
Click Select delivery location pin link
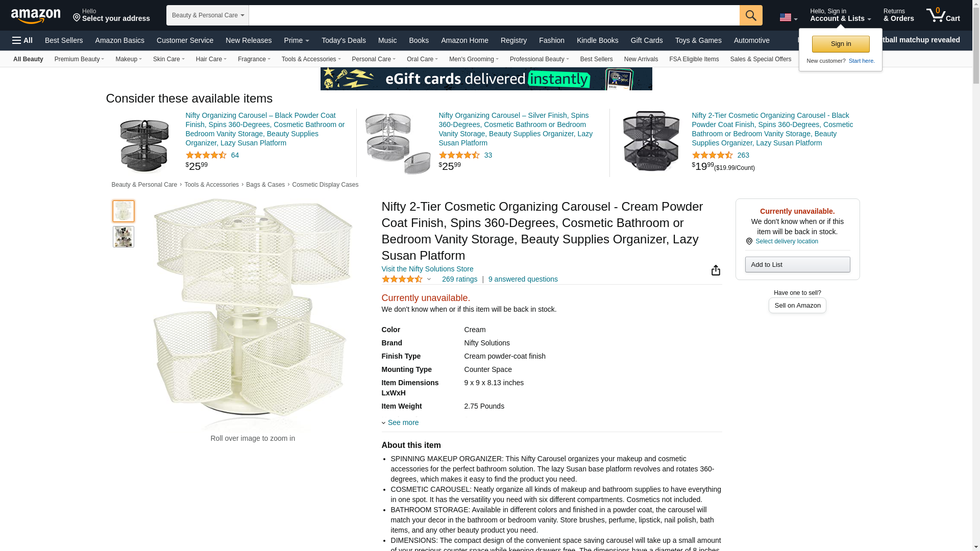782,241
